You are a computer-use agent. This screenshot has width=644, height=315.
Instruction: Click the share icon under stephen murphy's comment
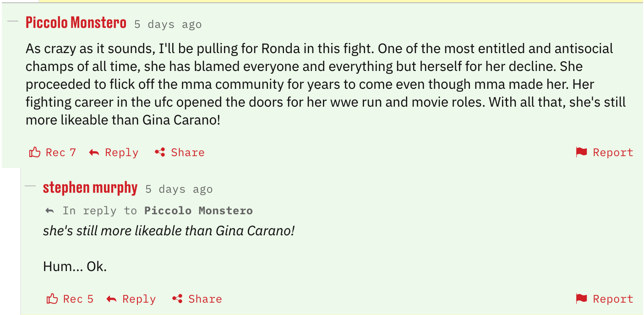point(177,299)
